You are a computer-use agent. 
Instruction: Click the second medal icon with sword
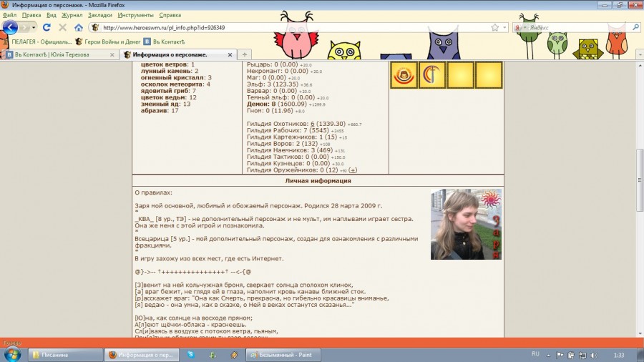pyautogui.click(x=432, y=74)
